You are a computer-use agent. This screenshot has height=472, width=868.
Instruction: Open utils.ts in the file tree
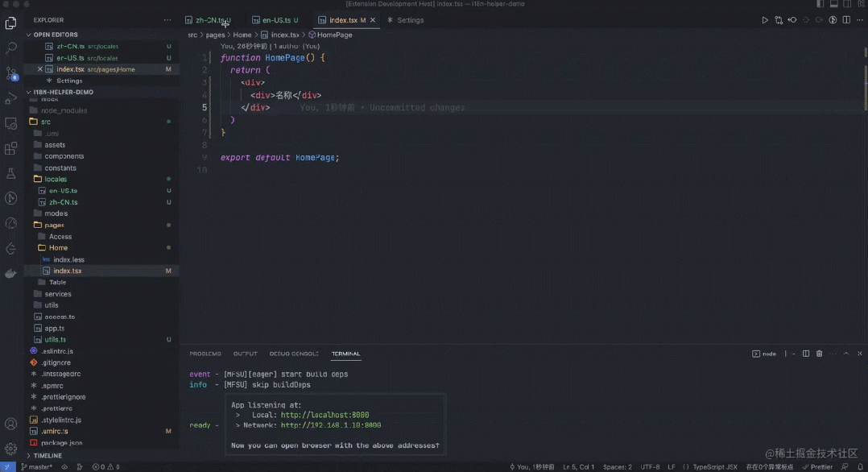pos(55,340)
